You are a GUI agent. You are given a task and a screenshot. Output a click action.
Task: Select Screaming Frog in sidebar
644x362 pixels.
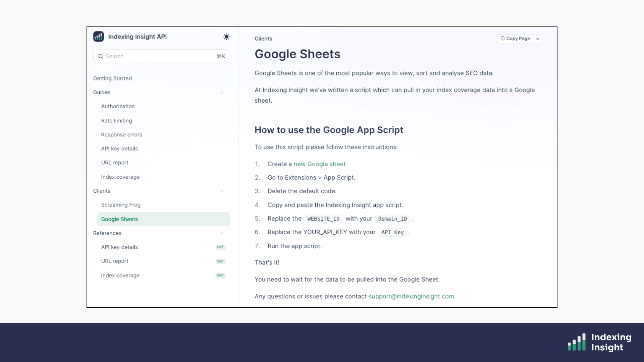[121, 205]
